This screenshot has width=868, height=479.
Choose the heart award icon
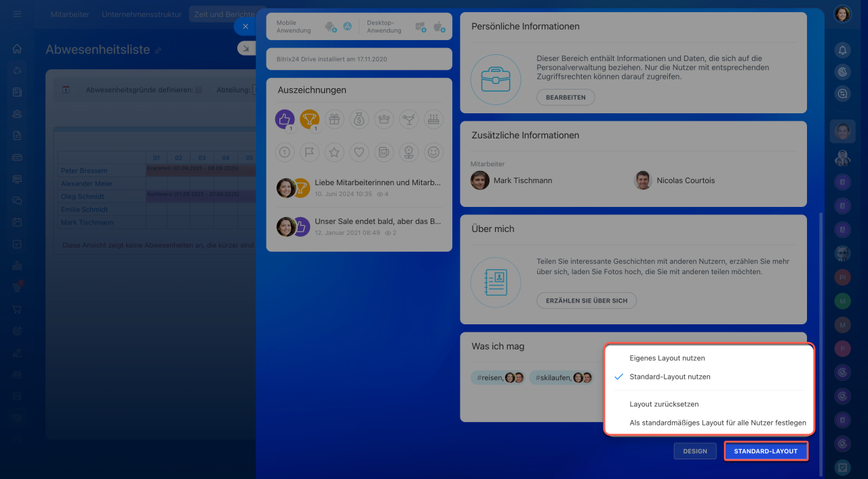[x=359, y=153]
